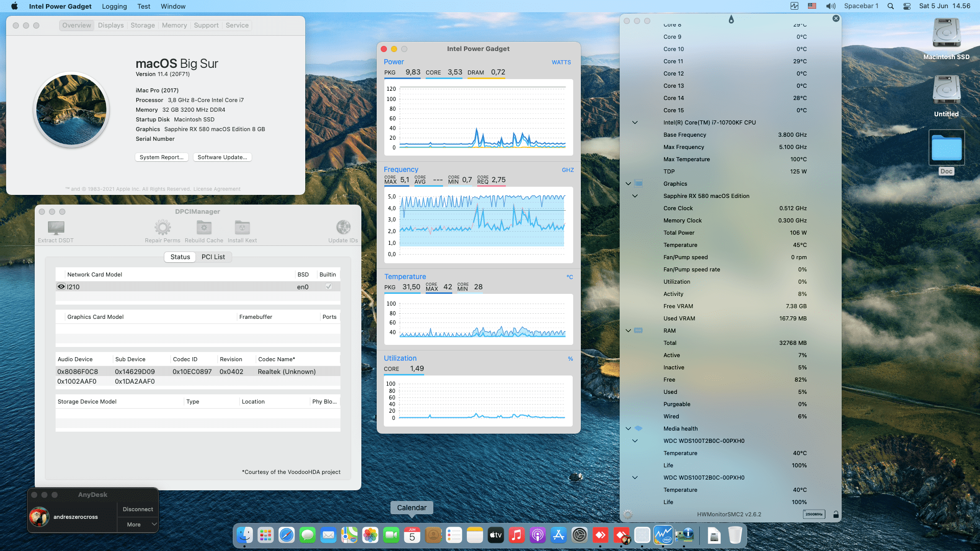Collapse the Graphics group in HWMonitorSMC2

click(628, 184)
